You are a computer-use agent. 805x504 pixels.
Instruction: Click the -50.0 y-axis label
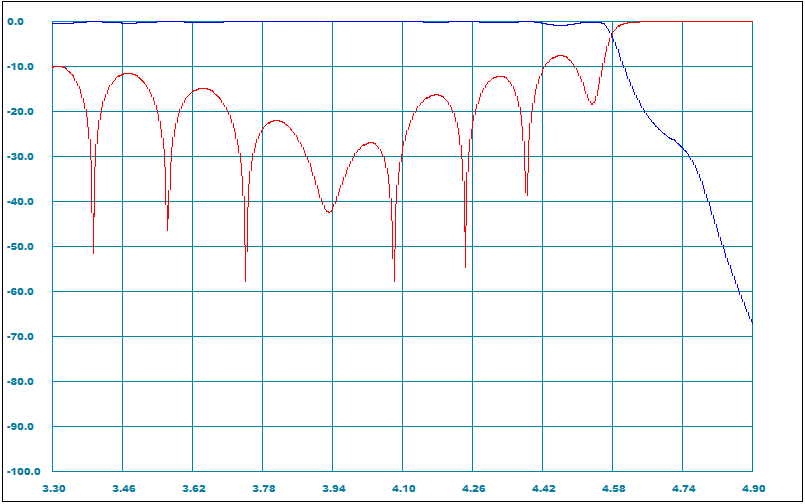click(24, 247)
